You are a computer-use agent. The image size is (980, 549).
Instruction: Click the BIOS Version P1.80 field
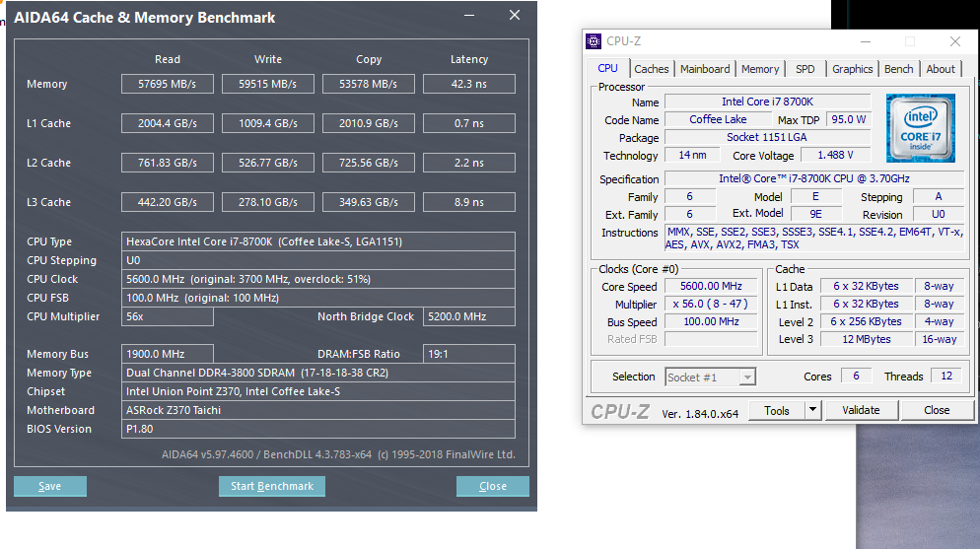[318, 429]
